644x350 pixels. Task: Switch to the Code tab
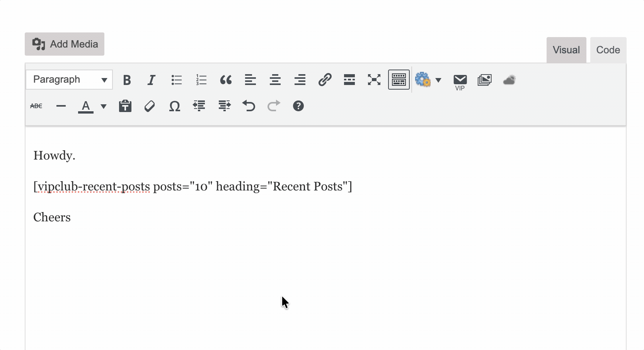(x=608, y=49)
